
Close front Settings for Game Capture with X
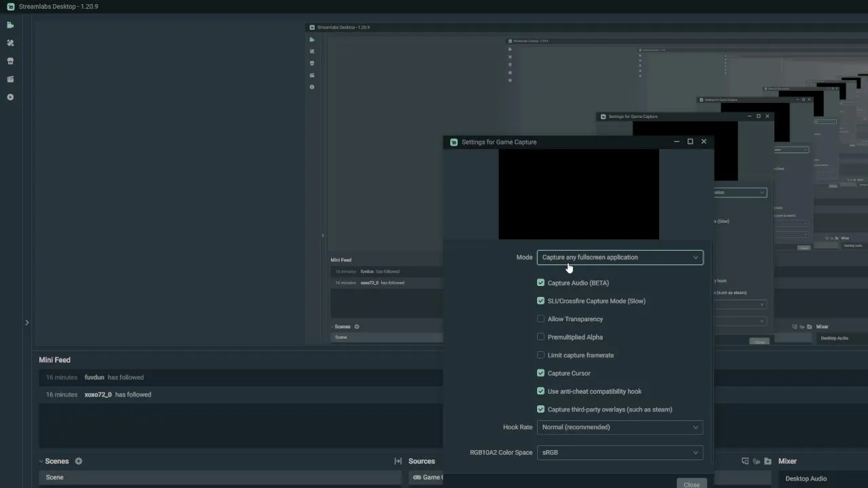tap(704, 142)
